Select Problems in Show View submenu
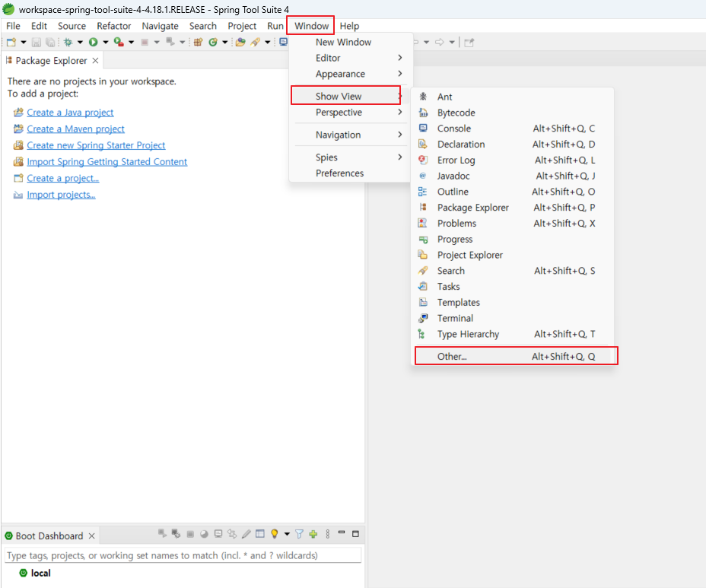Viewport: 706px width, 588px height. coord(514,224)
